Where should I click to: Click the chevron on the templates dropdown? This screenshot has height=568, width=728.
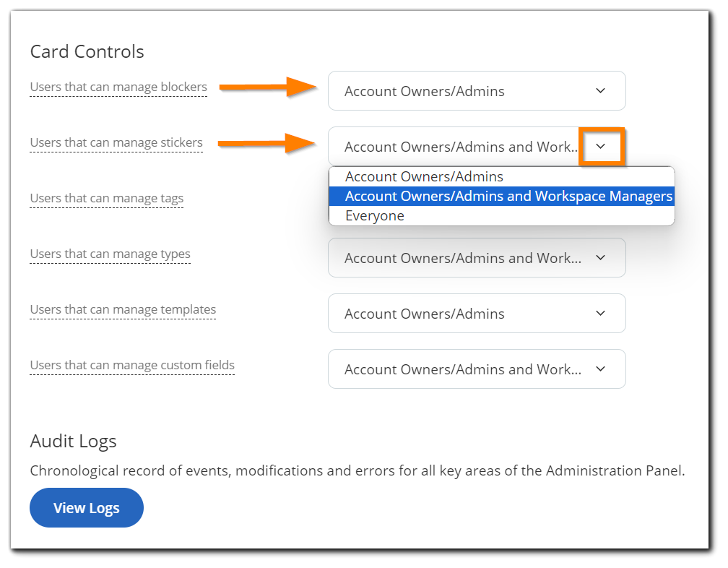pyautogui.click(x=600, y=313)
